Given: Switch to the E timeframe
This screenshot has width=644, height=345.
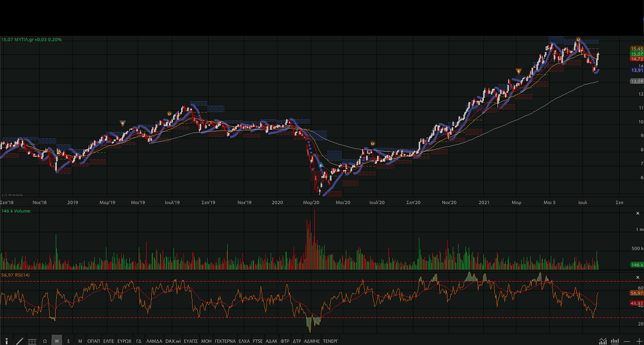Looking at the screenshot, I should pos(68,341).
